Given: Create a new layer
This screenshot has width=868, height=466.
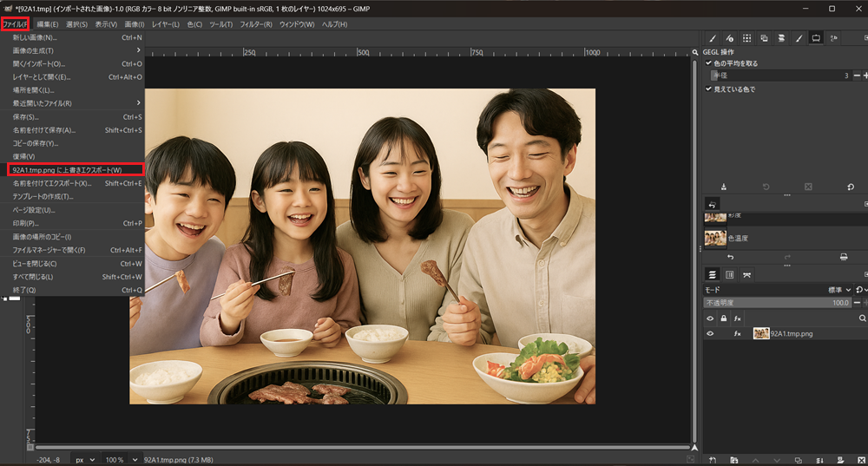Looking at the screenshot, I should tap(713, 460).
